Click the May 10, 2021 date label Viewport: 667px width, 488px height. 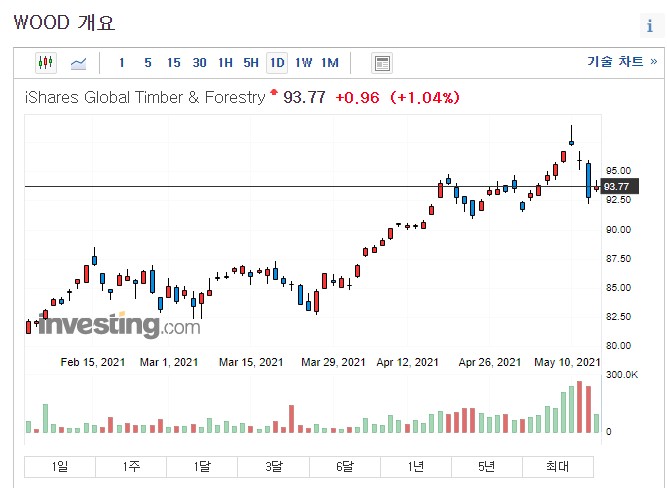[567, 362]
